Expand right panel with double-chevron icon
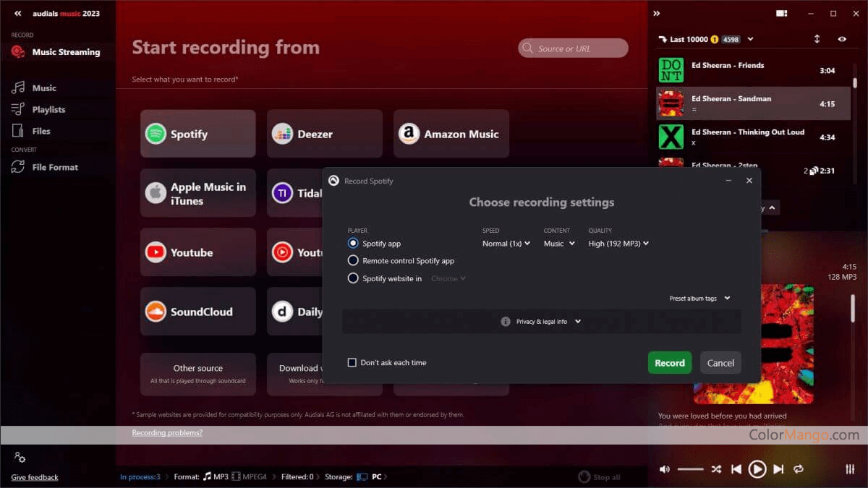The width and height of the screenshot is (868, 488). tap(657, 13)
